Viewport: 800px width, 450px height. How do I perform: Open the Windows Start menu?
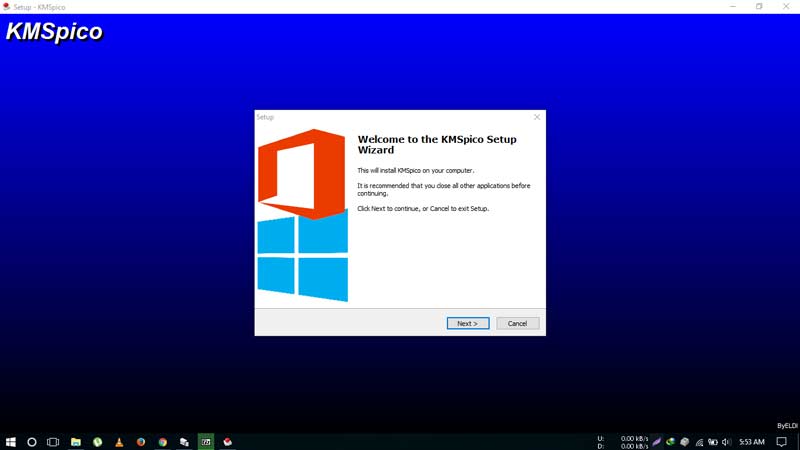11,442
